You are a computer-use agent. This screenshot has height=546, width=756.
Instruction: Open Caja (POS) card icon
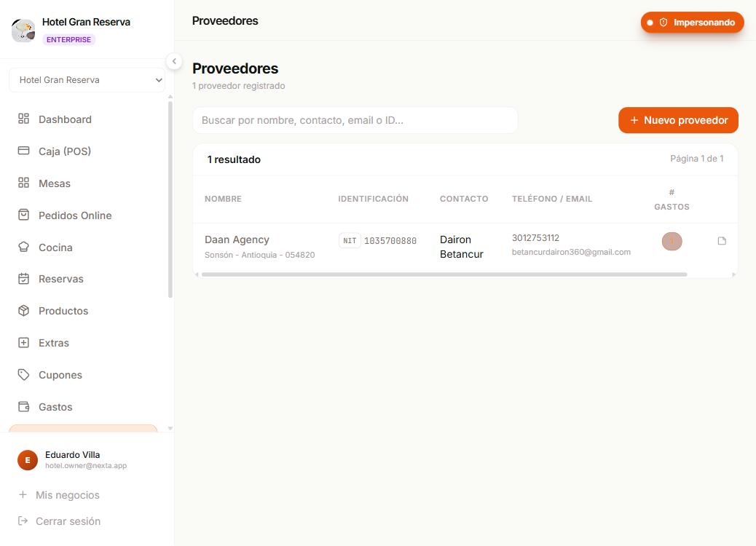(23, 151)
